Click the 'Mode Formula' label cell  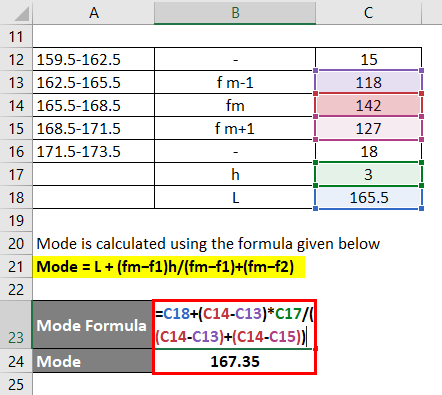[x=92, y=325]
